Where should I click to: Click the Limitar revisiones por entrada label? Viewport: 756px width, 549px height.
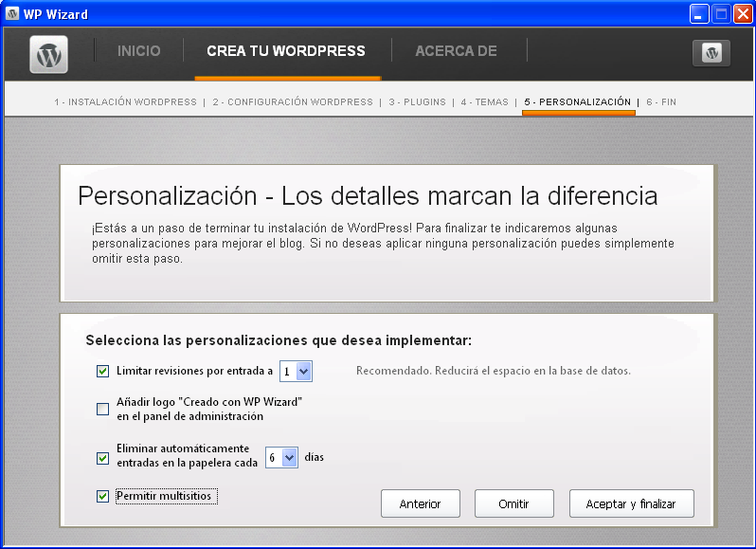click(195, 371)
